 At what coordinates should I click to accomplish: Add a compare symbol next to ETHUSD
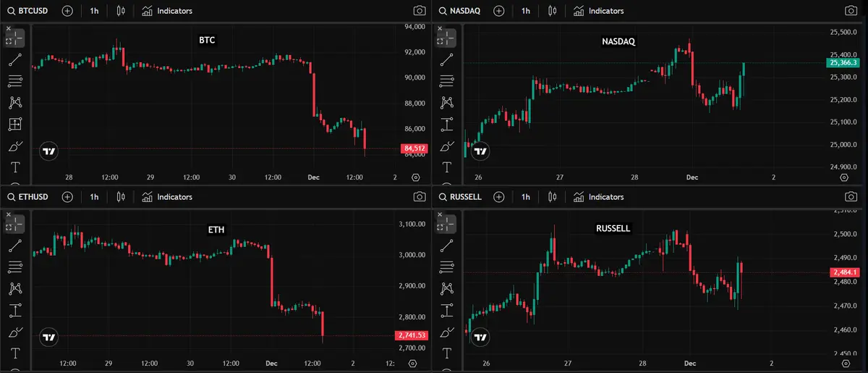[67, 196]
